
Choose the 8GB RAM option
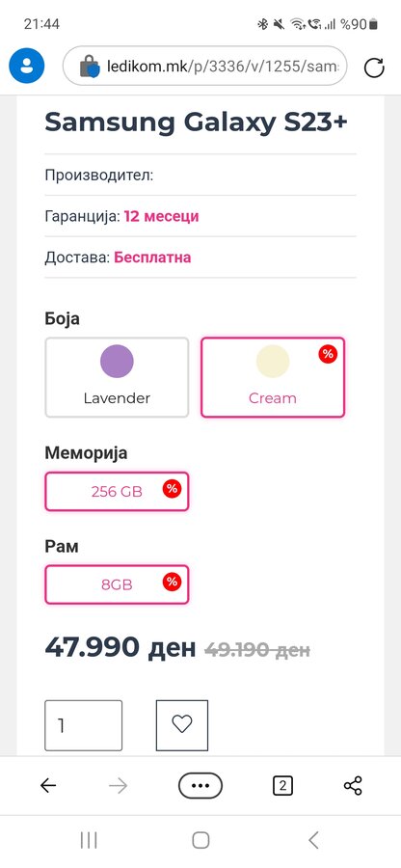[x=117, y=584]
